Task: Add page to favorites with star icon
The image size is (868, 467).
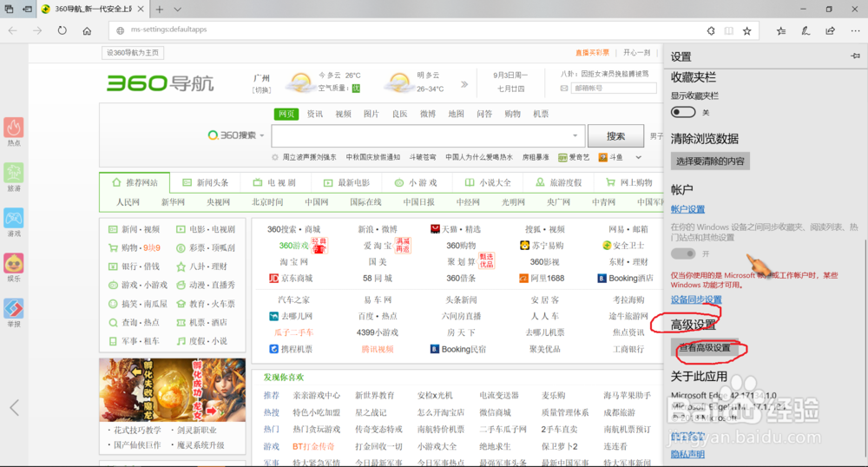Action: pos(746,31)
